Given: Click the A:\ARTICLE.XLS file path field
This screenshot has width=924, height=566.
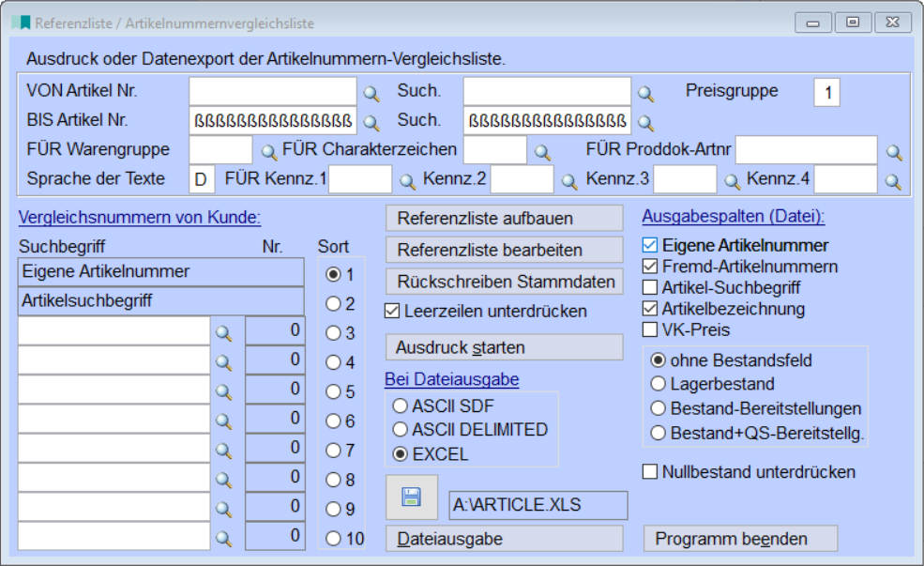Looking at the screenshot, I should [537, 505].
